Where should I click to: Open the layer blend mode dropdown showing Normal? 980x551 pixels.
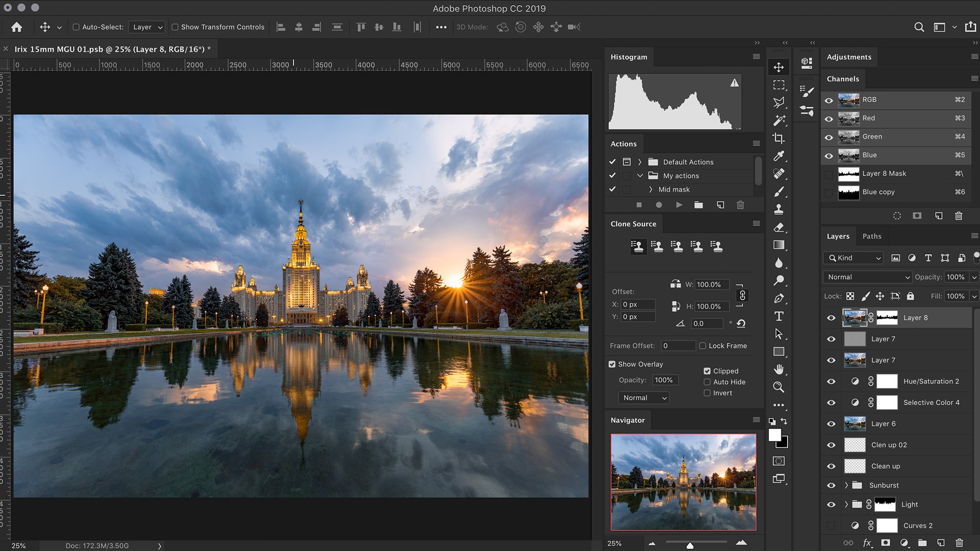point(867,277)
